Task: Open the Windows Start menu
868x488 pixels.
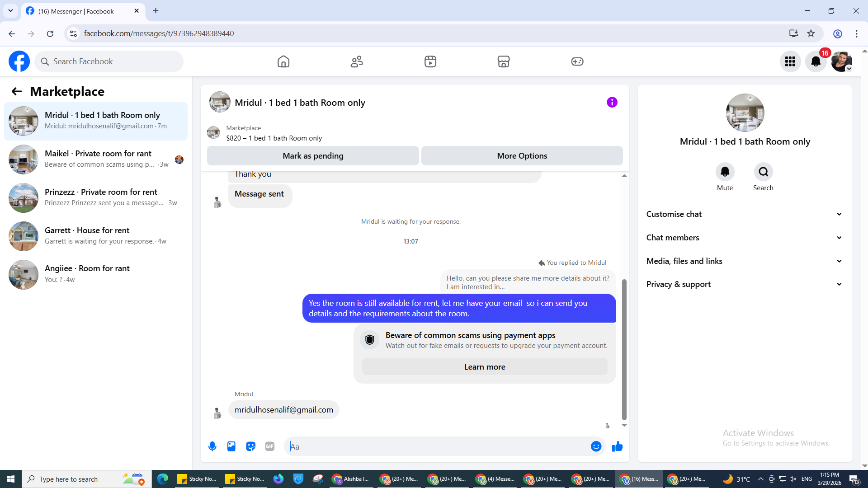Action: point(11,479)
